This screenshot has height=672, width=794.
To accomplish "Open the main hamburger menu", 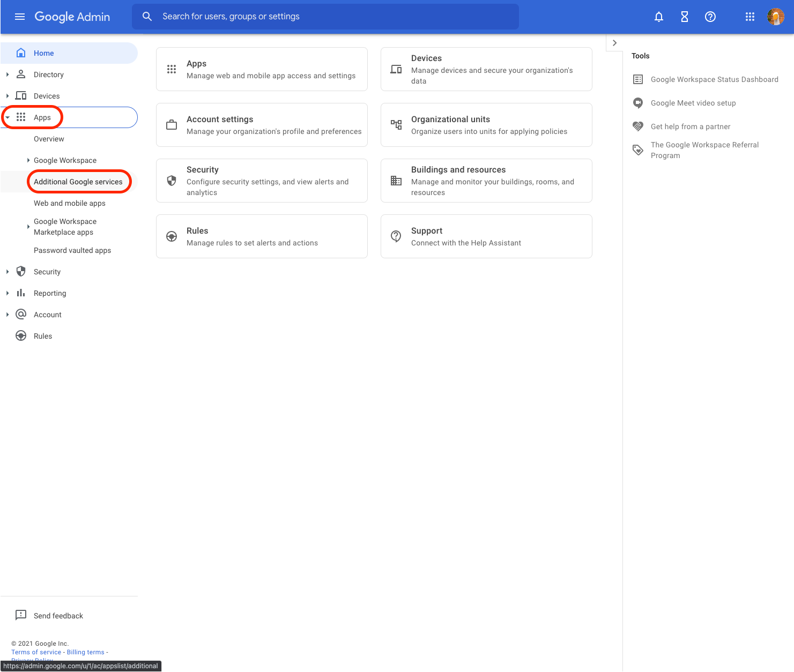I will pos(20,17).
